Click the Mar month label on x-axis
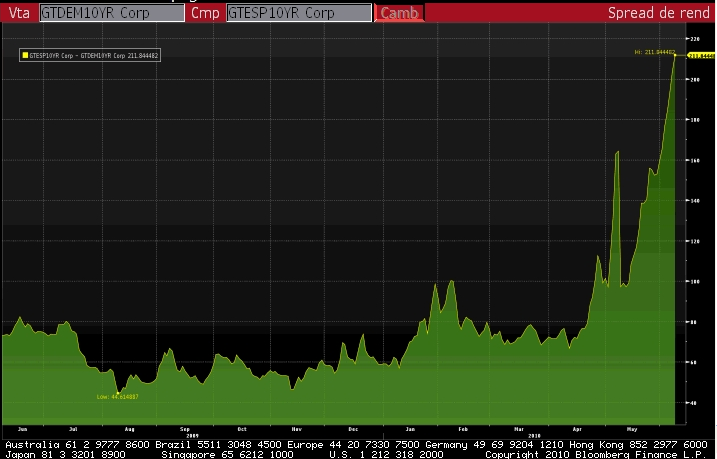 click(519, 429)
